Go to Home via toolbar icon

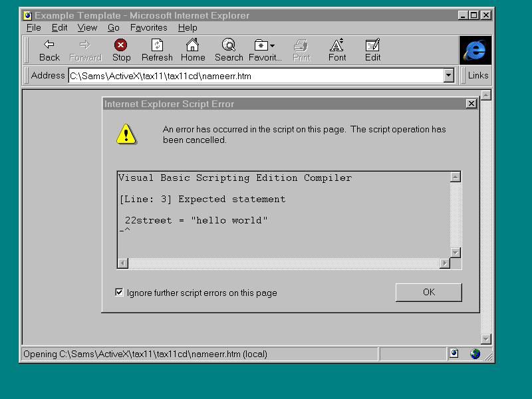tap(193, 45)
